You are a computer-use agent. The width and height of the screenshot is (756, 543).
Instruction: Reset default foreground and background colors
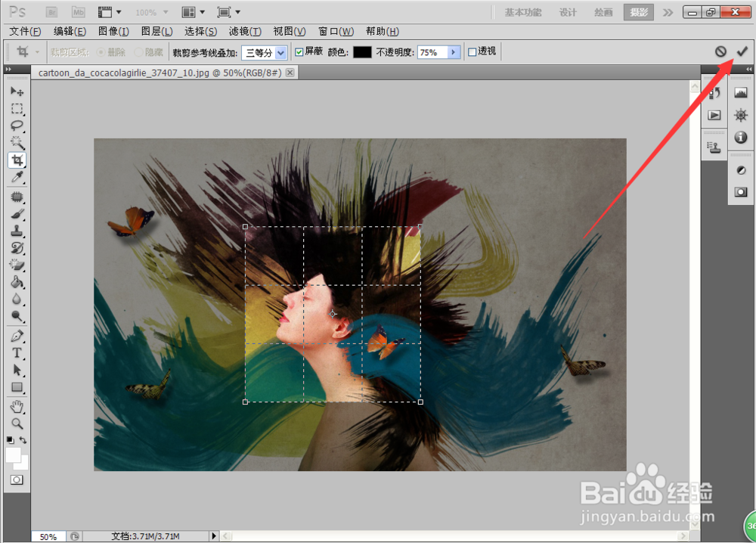pos(10,440)
